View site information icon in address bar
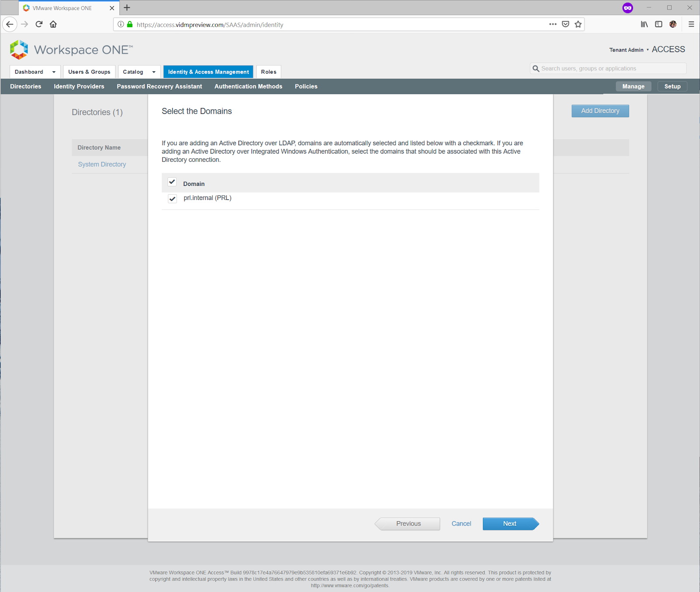This screenshot has height=592, width=700. [121, 25]
